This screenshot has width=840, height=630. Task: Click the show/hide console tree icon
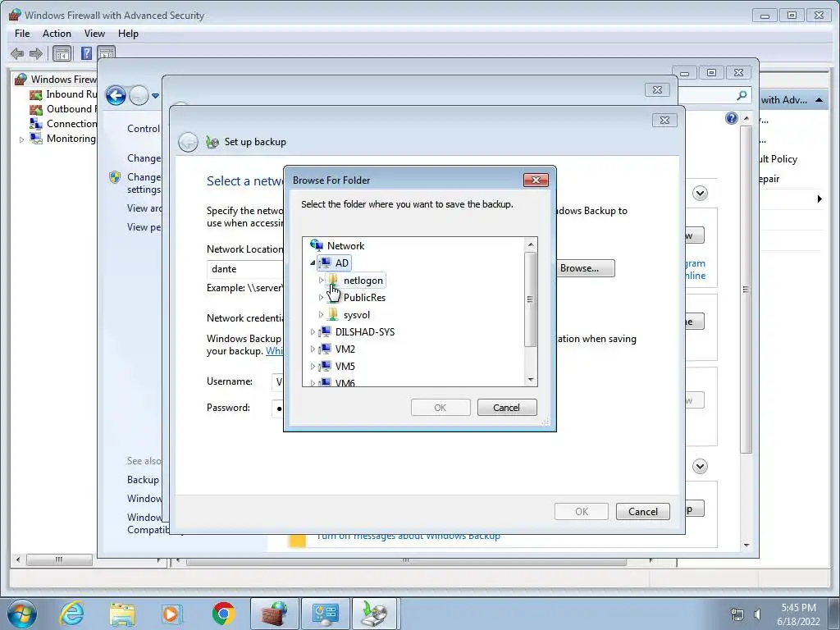[x=62, y=53]
